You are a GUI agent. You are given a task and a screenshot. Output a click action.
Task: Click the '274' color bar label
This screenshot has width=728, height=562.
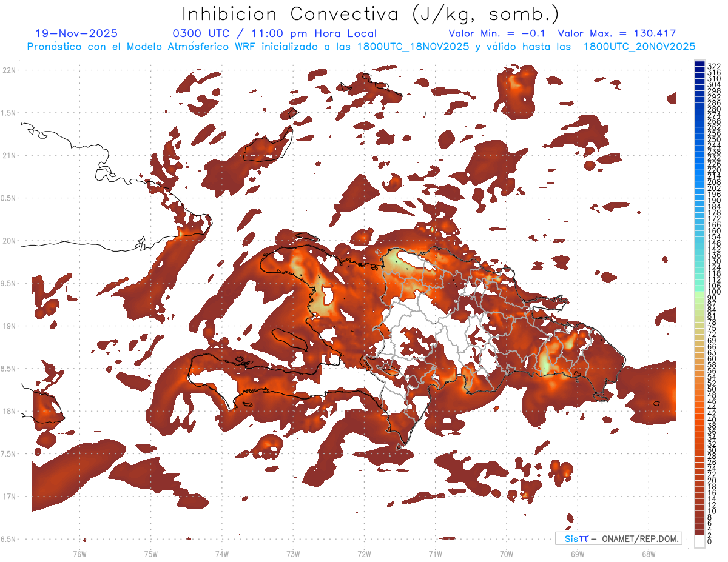coord(714,115)
